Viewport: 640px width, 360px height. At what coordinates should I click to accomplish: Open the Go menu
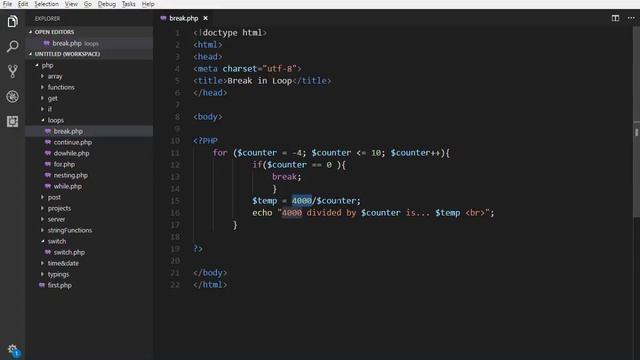[x=88, y=4]
